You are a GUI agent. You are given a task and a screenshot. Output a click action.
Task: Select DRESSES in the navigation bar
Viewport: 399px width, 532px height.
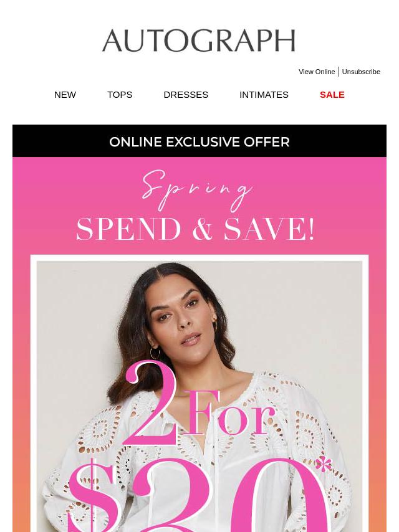point(186,95)
